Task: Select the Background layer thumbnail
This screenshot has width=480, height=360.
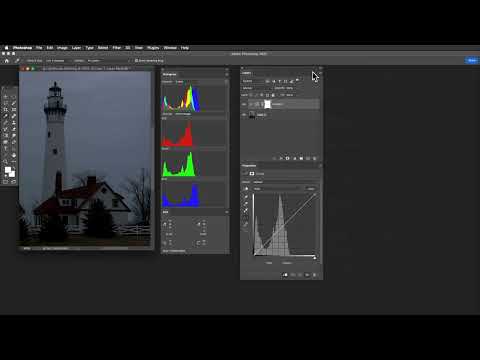Action: coord(252,115)
